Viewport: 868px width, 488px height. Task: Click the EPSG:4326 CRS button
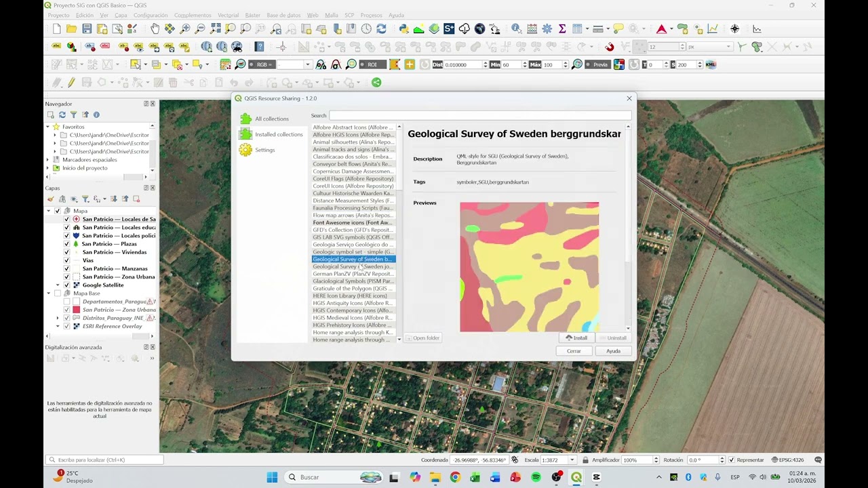click(x=789, y=460)
